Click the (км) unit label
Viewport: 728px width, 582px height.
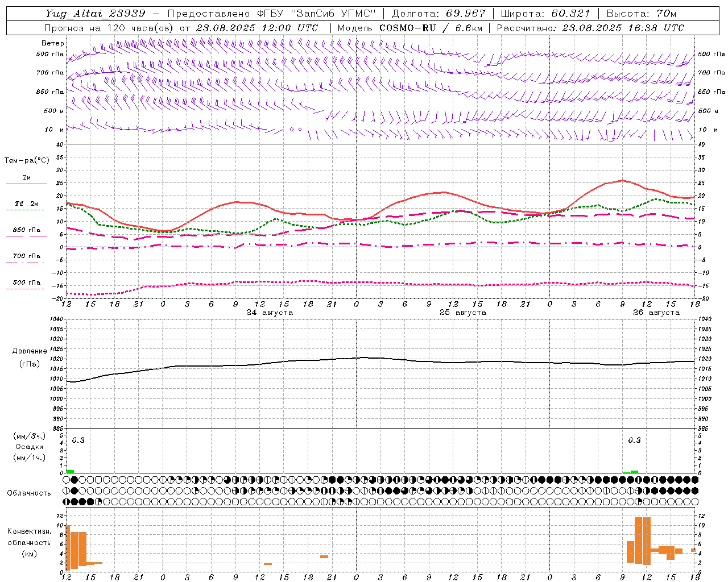point(30,554)
